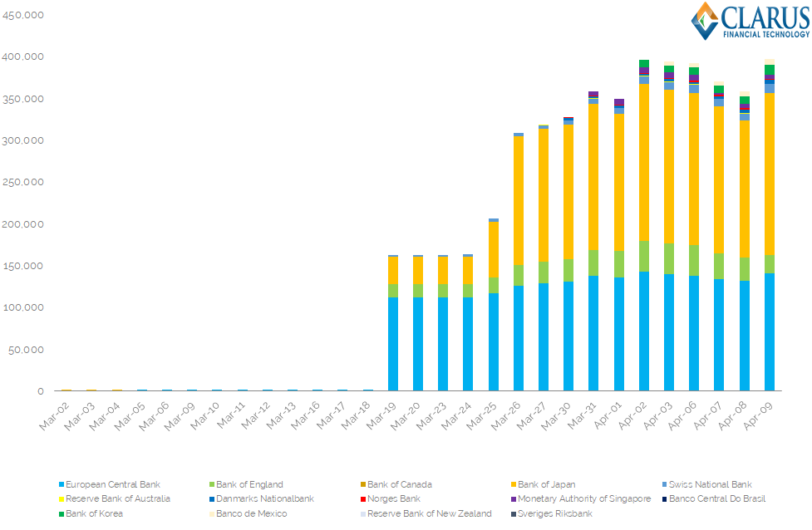Click the Bank of Korea legend swatch

point(62,513)
